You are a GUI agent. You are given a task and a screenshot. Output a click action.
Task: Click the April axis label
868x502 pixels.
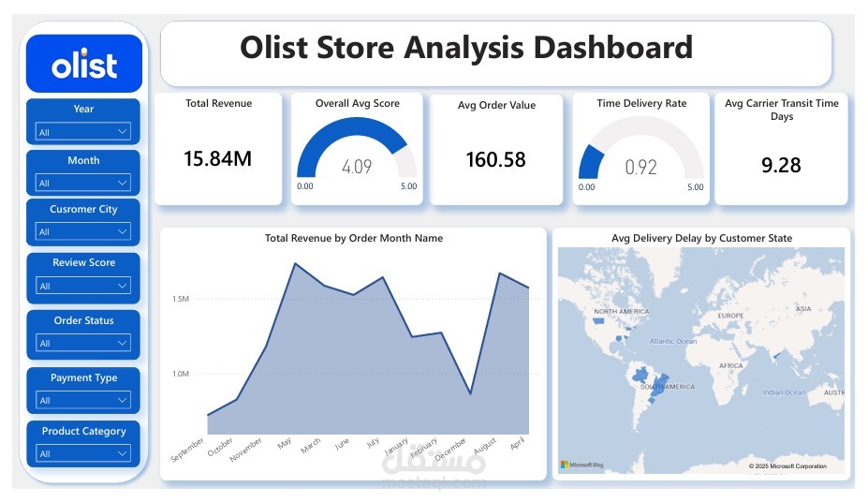point(517,443)
